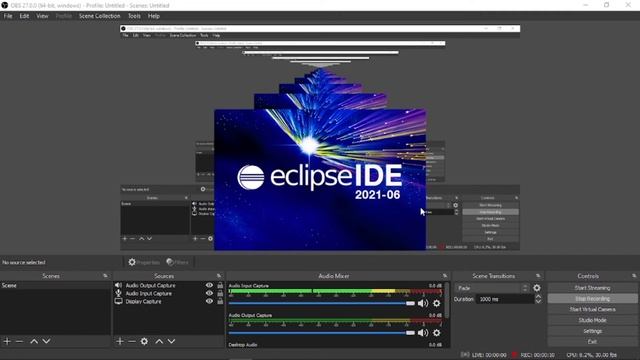
Task: Open the Scene Collection menu
Action: [x=100, y=16]
